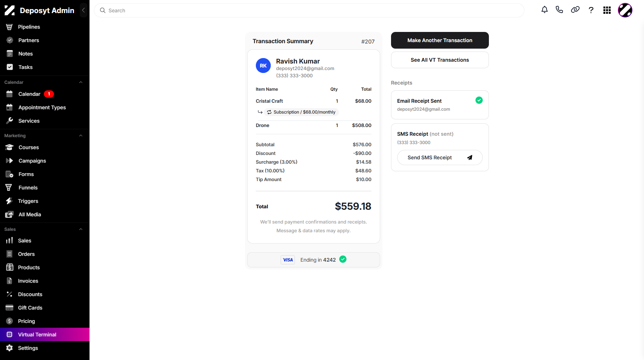Viewport: 644px width, 360px height.
Task: Click transaction number #207
Action: pyautogui.click(x=368, y=42)
